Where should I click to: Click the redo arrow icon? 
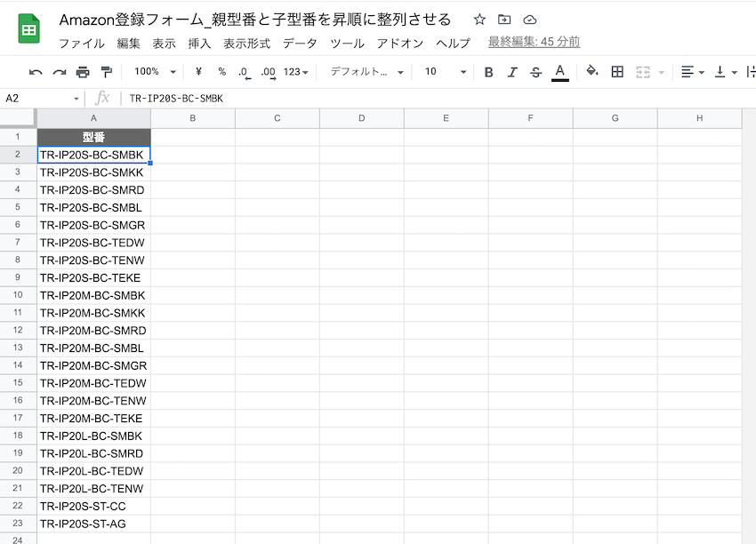[x=60, y=72]
